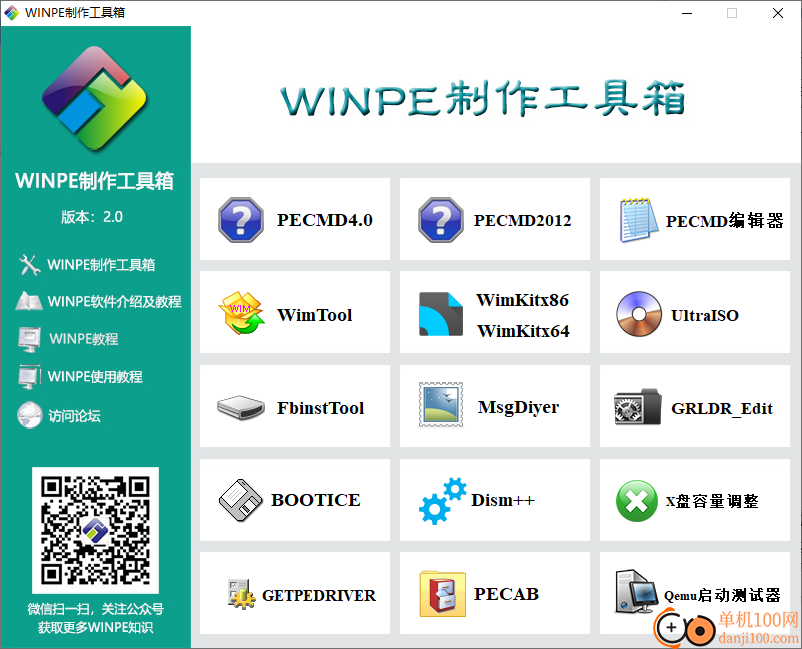Viewport: 802px width, 649px height.
Task: Open MsgDiyer label
Action: (x=518, y=408)
